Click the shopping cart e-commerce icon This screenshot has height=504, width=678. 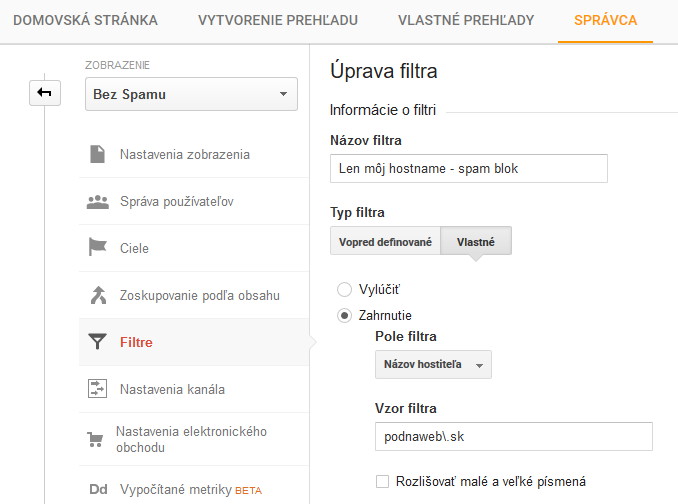tap(95, 439)
